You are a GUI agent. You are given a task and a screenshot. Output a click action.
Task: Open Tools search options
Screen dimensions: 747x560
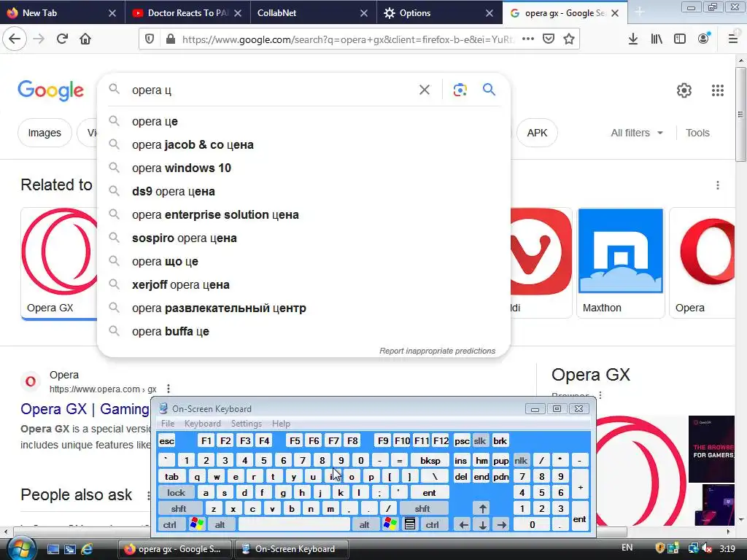point(697,133)
